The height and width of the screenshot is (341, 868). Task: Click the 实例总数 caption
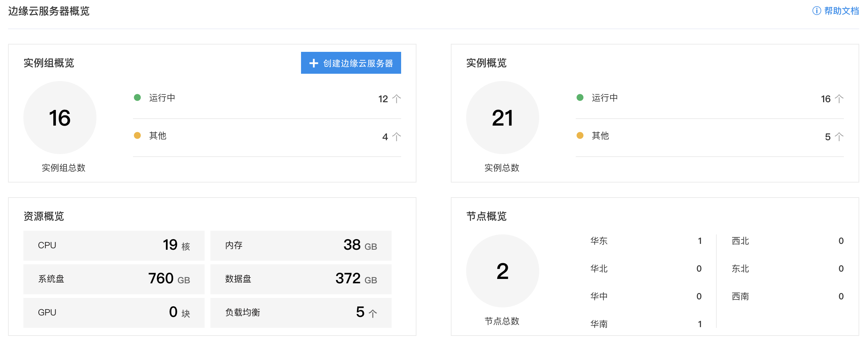click(x=502, y=168)
